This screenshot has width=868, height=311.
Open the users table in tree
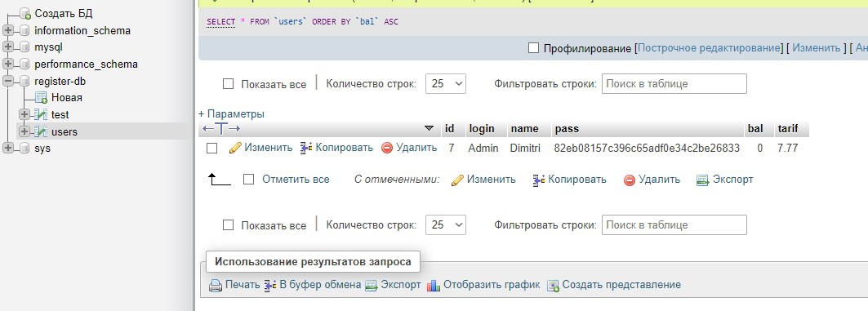[65, 131]
